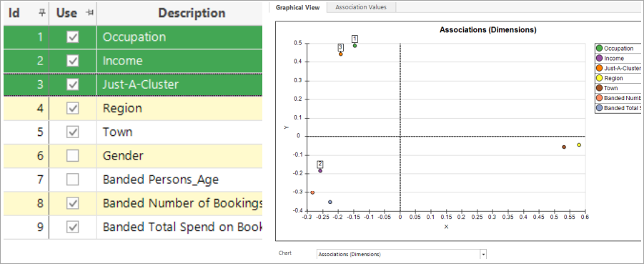Select the Income row description
The image size is (644, 264).
coord(123,62)
